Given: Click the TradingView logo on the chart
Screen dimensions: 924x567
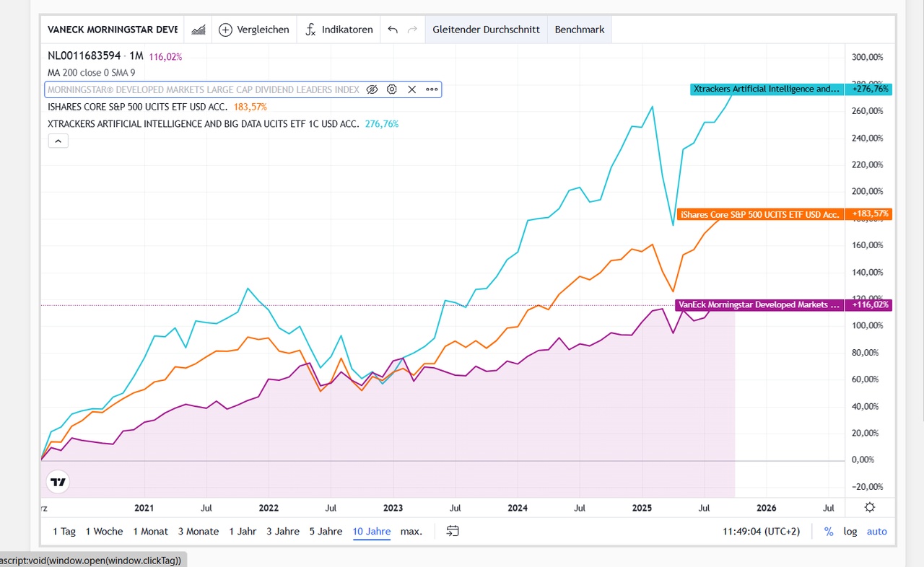Looking at the screenshot, I should [x=58, y=482].
